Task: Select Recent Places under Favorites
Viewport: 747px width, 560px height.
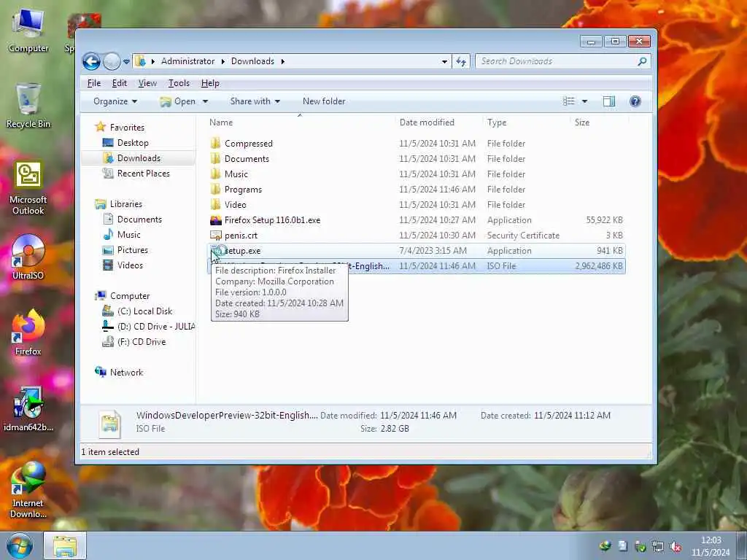Action: tap(144, 174)
